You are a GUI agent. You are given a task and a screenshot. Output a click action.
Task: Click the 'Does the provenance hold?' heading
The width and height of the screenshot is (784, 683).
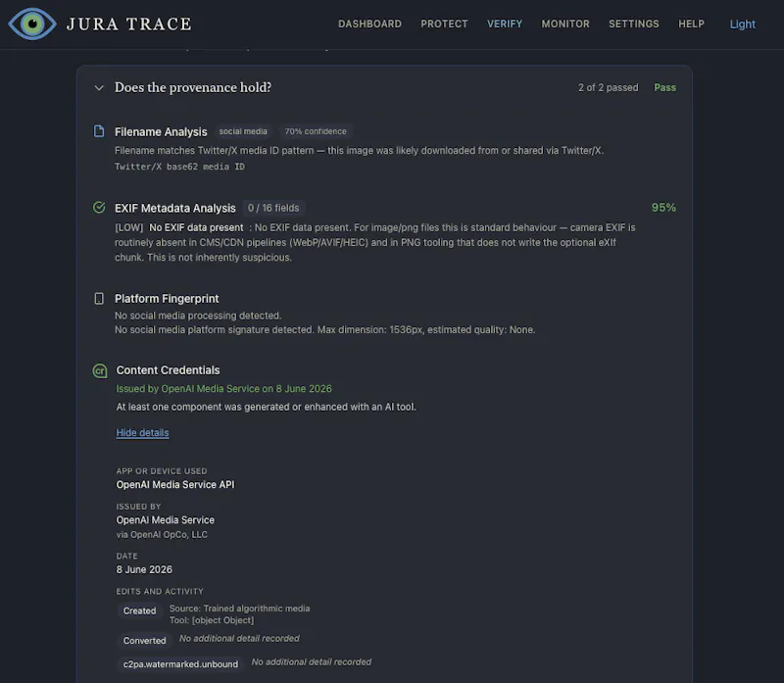(x=193, y=87)
